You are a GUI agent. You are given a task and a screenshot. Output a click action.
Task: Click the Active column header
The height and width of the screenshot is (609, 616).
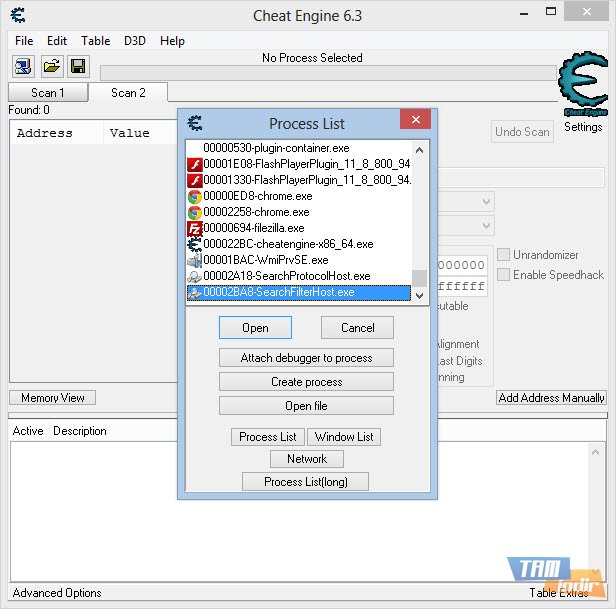click(x=28, y=431)
